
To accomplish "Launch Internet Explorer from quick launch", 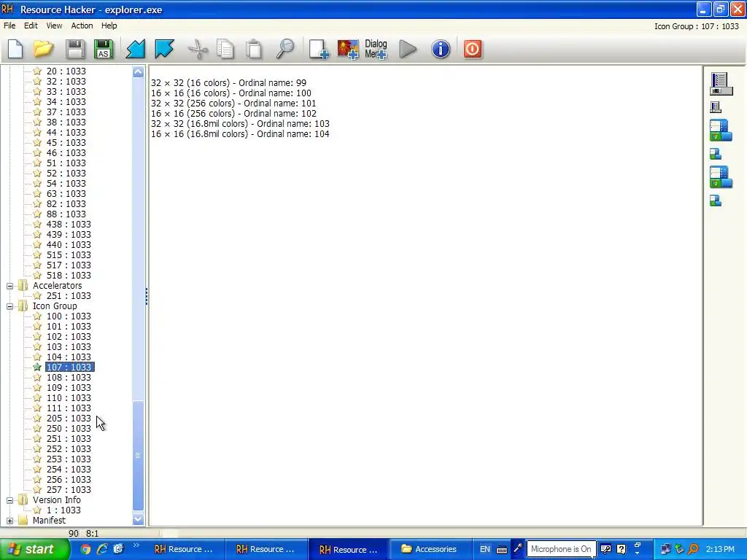I will (x=102, y=549).
